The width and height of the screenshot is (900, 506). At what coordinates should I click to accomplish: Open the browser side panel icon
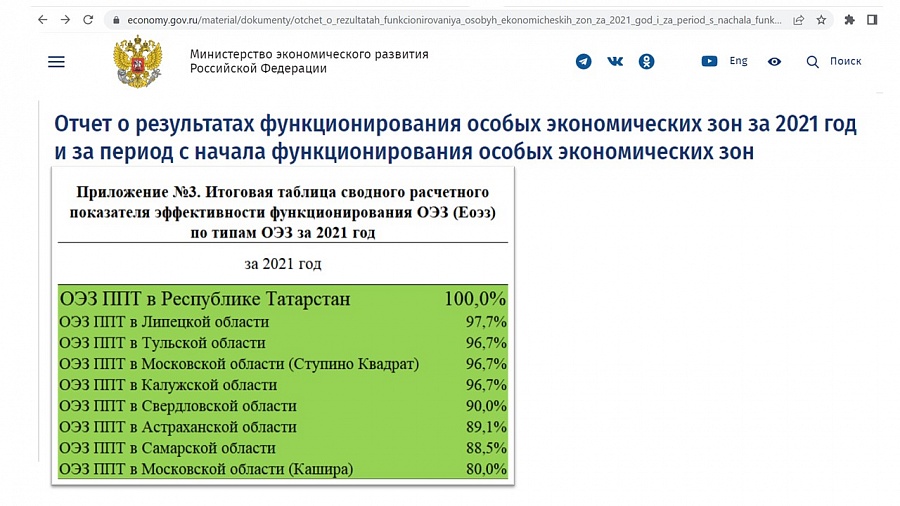[x=872, y=20]
